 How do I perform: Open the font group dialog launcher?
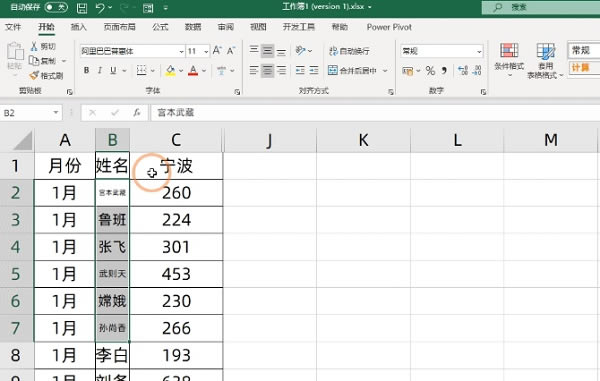pyautogui.click(x=237, y=92)
